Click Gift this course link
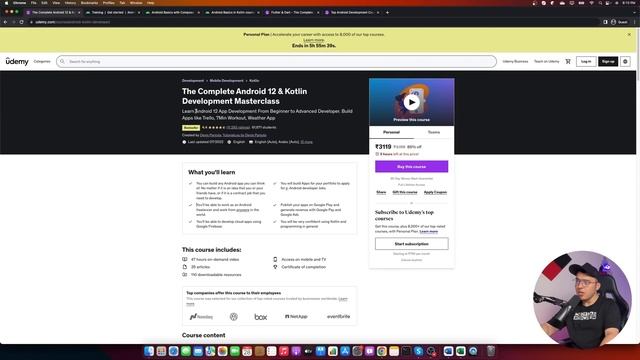The height and width of the screenshot is (360, 640). (405, 192)
